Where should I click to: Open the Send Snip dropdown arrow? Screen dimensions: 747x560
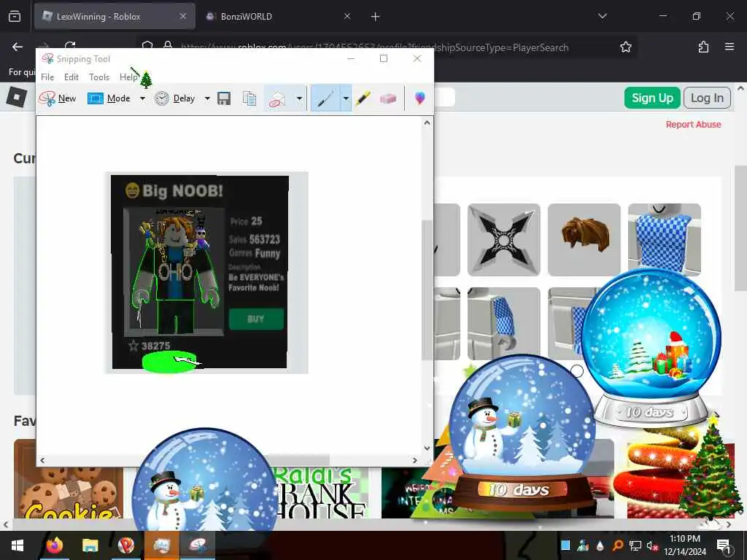[x=299, y=98]
